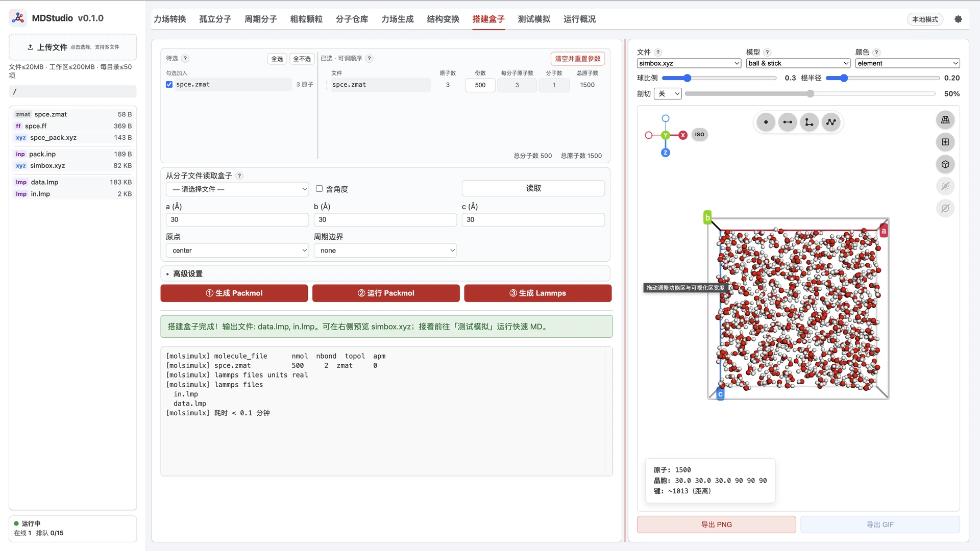
Task: Click the MDStudio molecule logo icon
Action: (x=18, y=18)
